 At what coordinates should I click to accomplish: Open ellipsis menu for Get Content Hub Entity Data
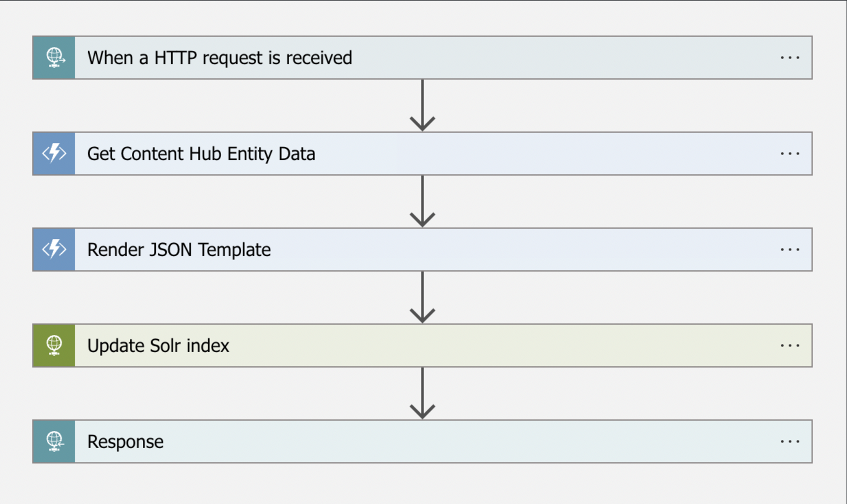click(789, 153)
